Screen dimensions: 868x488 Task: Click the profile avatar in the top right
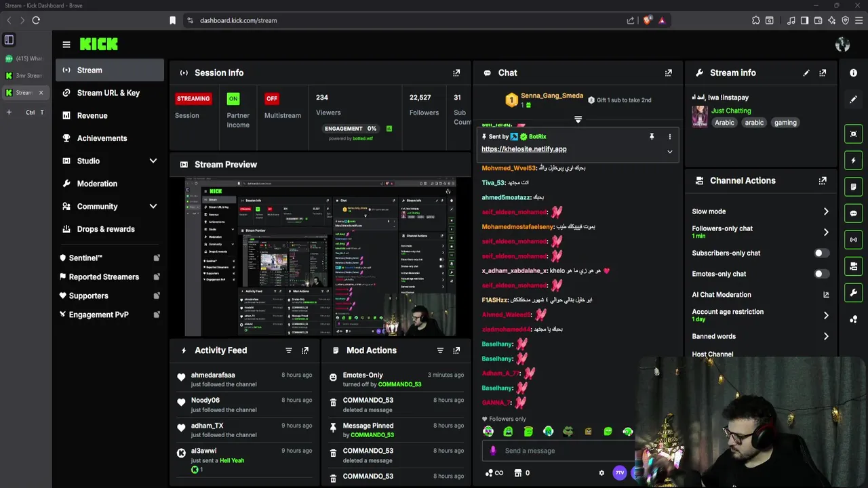pyautogui.click(x=843, y=45)
